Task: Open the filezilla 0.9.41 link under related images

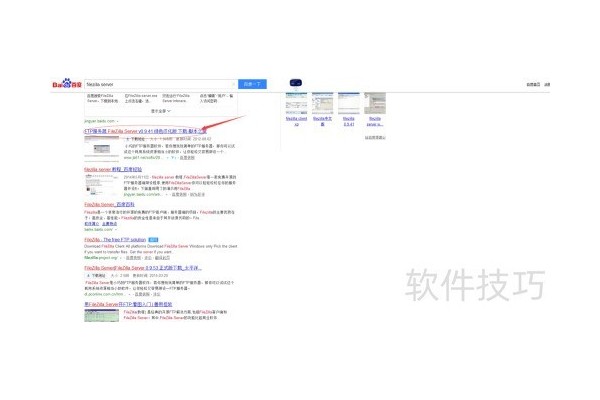Action: pyautogui.click(x=349, y=121)
